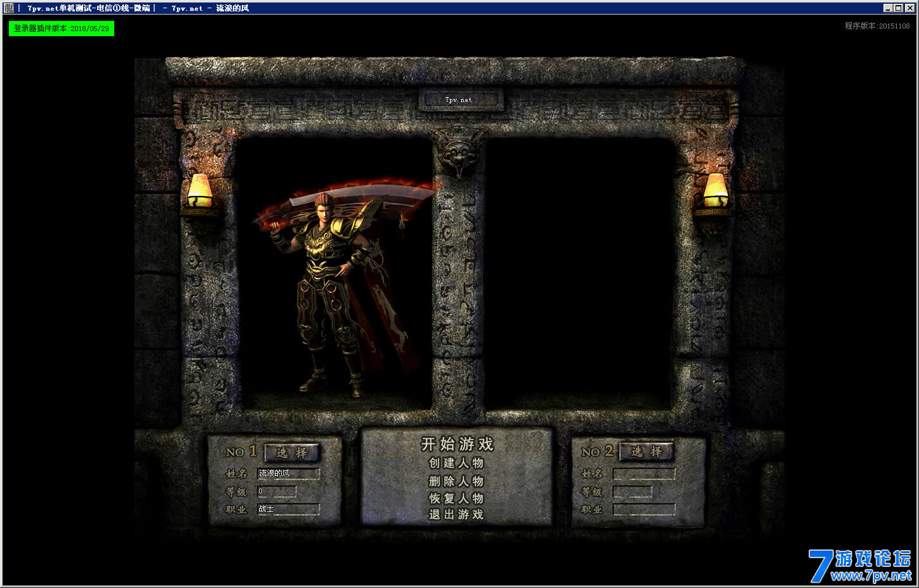Click 恢复人物 to restore a character
Image resolution: width=919 pixels, height=588 pixels.
tap(456, 498)
